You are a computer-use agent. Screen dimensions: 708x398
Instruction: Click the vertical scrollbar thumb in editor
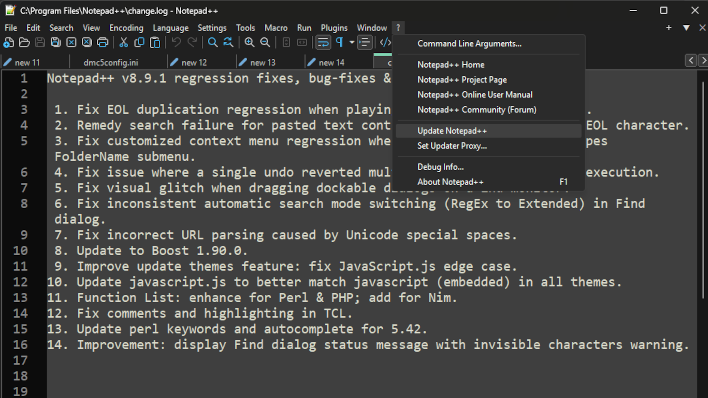(x=703, y=190)
